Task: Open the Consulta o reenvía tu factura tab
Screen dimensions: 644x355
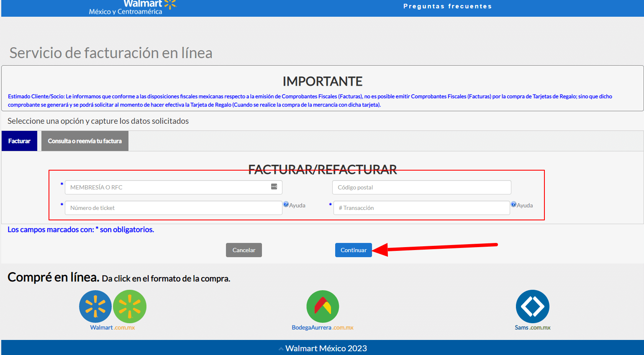Action: (85, 141)
